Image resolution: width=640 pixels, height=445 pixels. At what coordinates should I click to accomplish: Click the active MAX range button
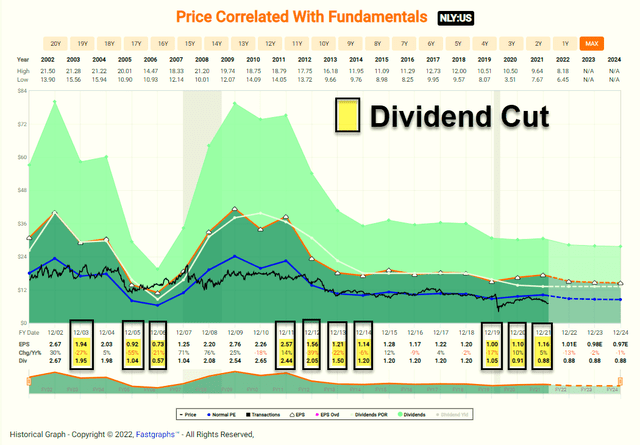592,44
